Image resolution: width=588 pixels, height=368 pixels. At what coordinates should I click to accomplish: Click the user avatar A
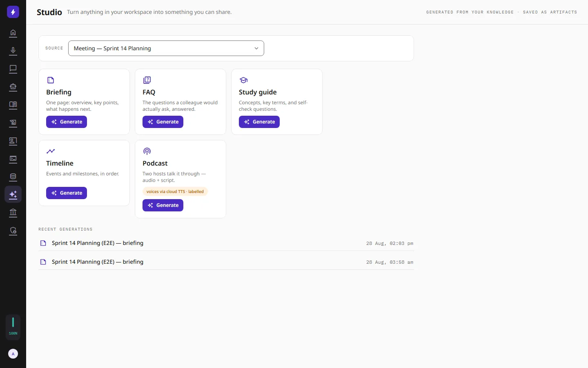(13, 354)
